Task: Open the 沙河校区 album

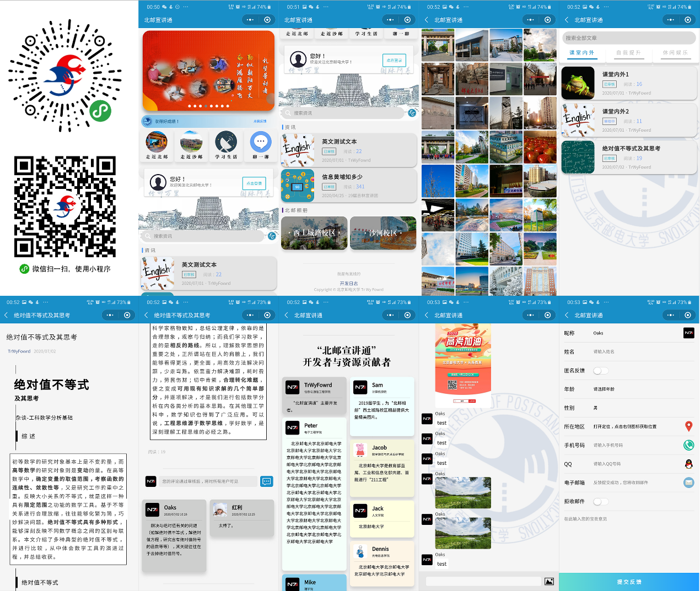Action: tap(383, 233)
